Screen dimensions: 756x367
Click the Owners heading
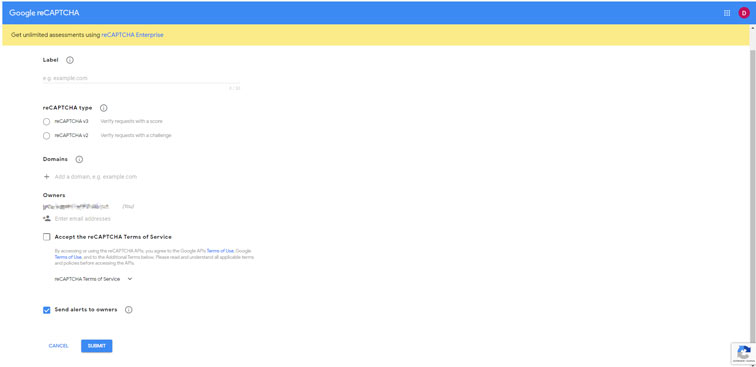tap(54, 195)
